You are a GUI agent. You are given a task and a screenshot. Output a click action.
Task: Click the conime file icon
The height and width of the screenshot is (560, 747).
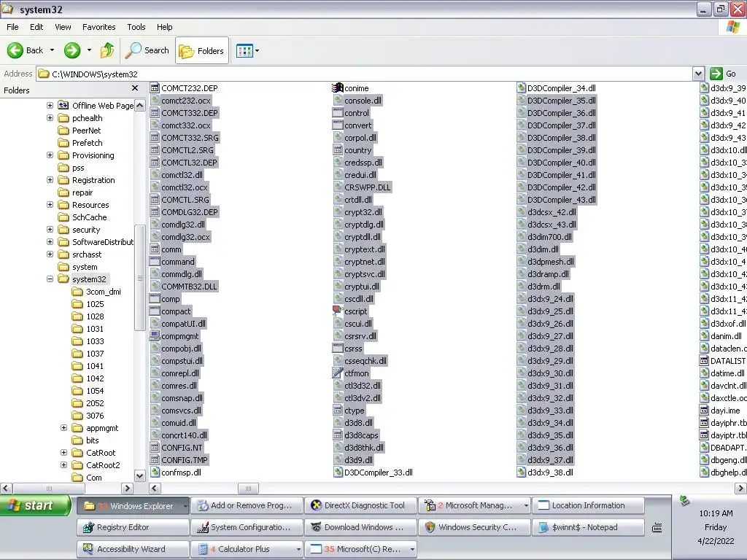[x=337, y=88]
